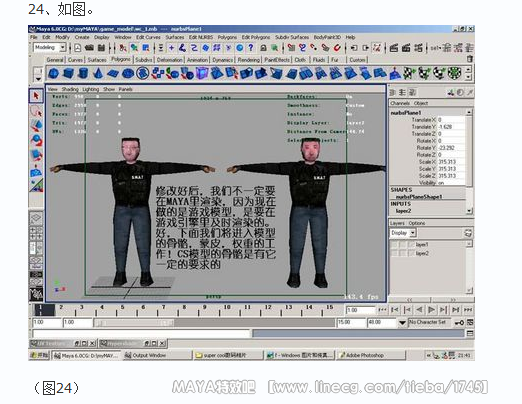Viewport: 522px width, 404px height.
Task: Click the last checkered sphere shelf icon
Action: click(454, 73)
